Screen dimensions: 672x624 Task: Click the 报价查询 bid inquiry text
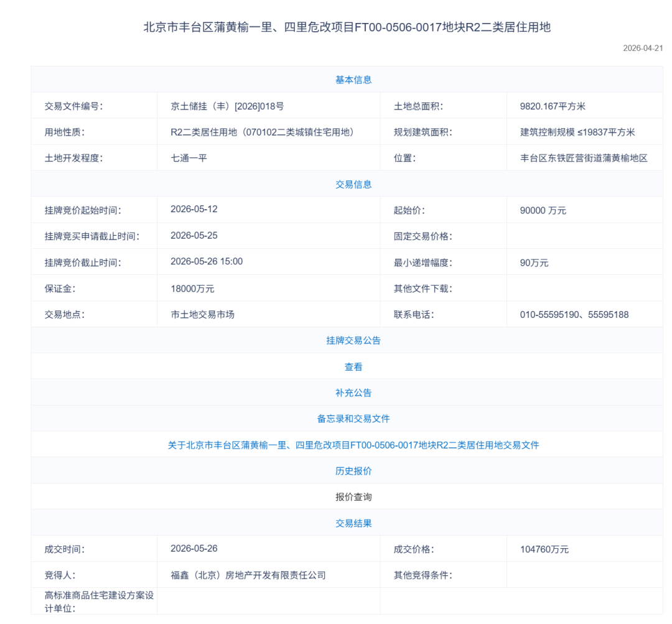(x=353, y=497)
